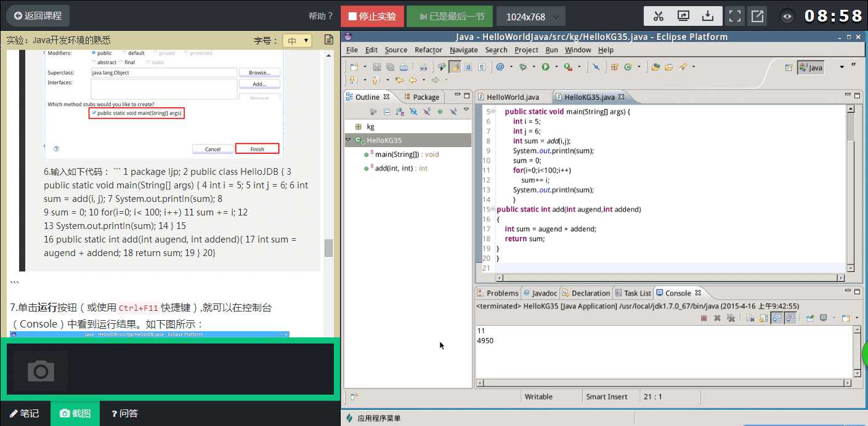868x426 pixels.
Task: Click the Print toolbar icon in Eclipse
Action: [x=404, y=67]
